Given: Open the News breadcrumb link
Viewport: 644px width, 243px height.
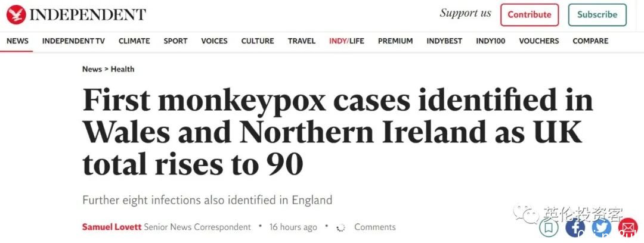Looking at the screenshot, I should click(92, 69).
